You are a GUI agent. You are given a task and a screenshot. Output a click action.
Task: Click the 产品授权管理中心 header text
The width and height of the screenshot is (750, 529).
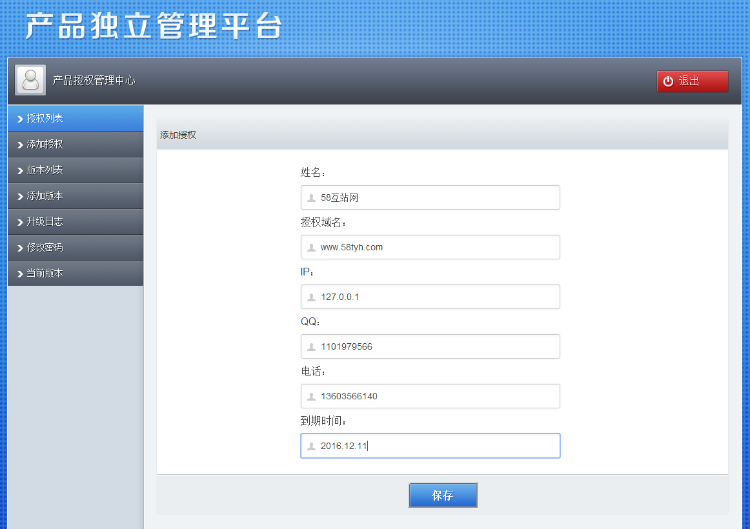[94, 80]
